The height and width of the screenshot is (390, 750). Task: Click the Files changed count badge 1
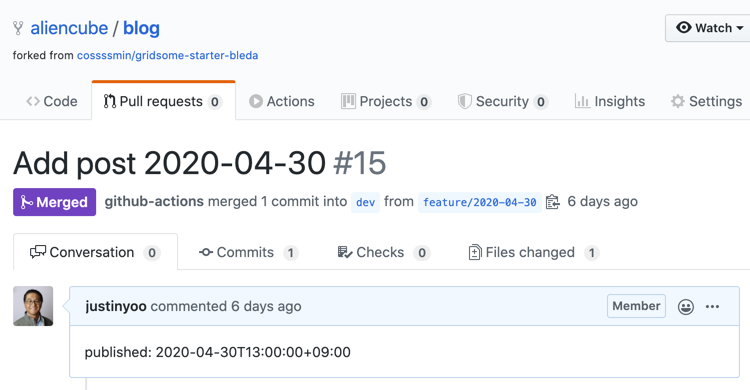click(592, 253)
